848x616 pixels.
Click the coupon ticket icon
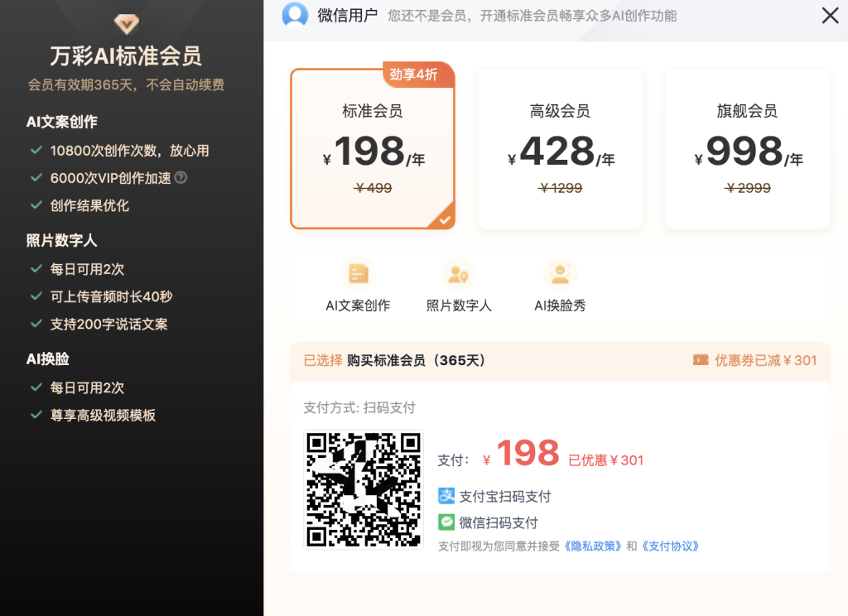pos(701,360)
